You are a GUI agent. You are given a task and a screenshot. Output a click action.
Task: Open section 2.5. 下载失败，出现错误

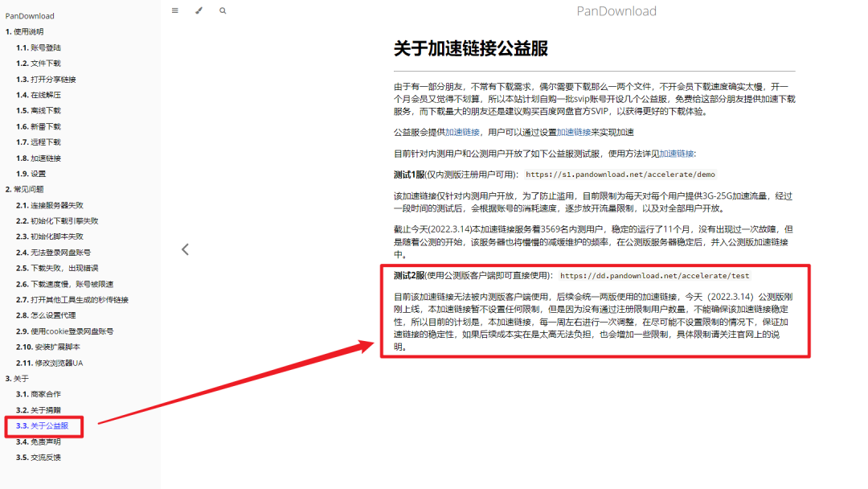coord(57,268)
